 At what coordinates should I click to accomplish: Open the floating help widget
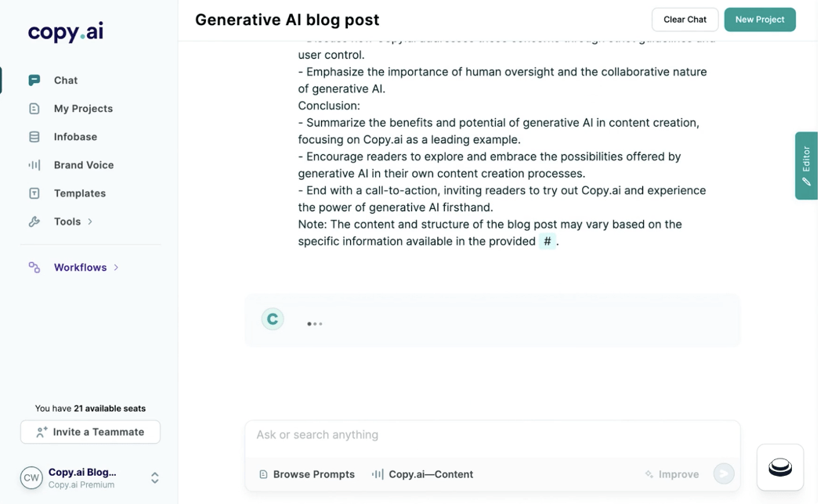[x=779, y=467]
